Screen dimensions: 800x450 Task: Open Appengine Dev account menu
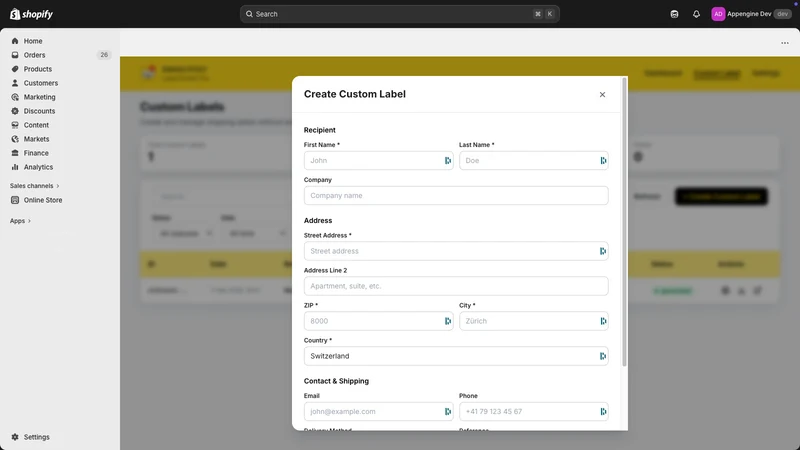point(751,14)
